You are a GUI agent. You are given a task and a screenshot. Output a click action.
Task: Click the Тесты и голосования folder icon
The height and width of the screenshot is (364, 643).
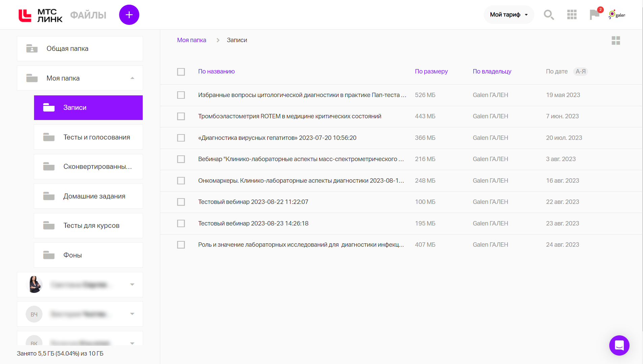point(49,137)
